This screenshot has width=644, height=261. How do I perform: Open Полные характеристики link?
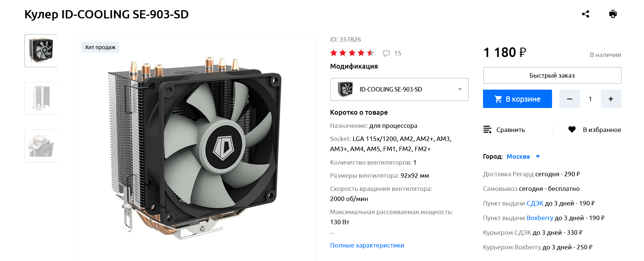pos(367,245)
